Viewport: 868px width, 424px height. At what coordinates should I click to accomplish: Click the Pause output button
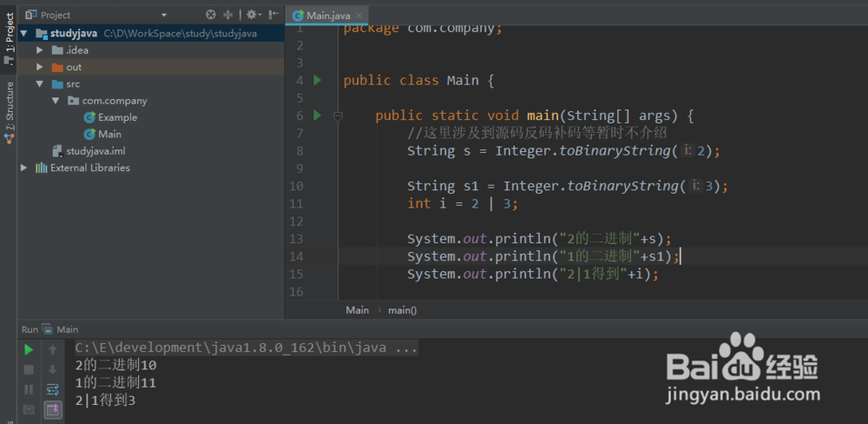(x=29, y=389)
